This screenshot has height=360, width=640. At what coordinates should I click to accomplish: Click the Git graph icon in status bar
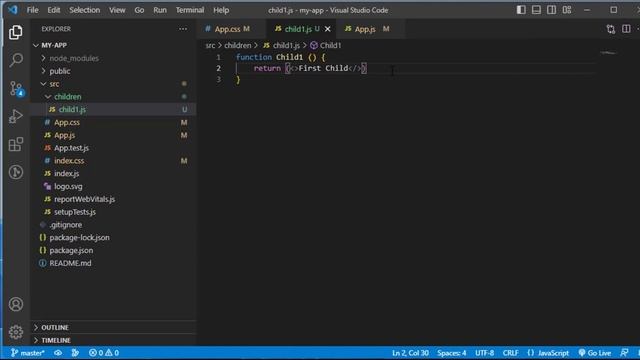(x=75, y=353)
